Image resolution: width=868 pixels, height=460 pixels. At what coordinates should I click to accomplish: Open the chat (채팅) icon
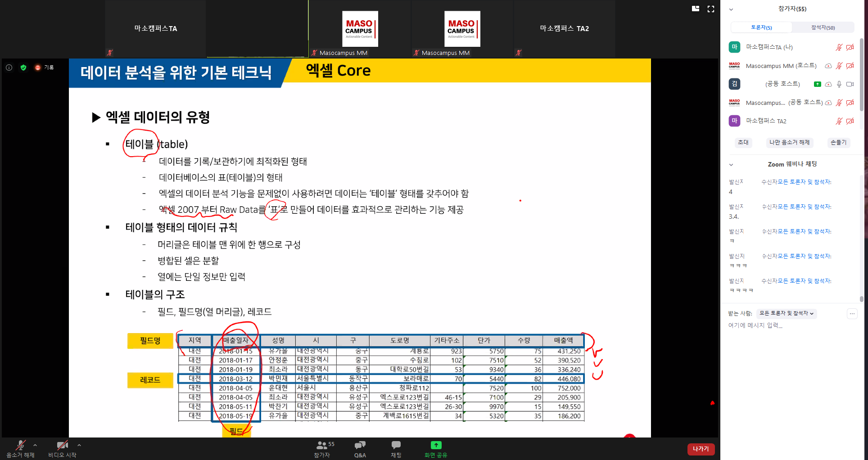[396, 446]
